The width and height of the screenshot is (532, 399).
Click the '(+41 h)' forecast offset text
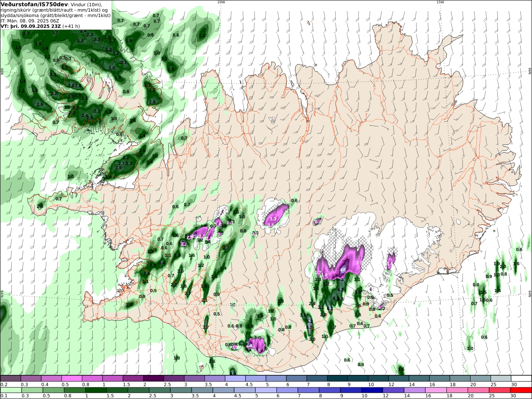pos(71,26)
